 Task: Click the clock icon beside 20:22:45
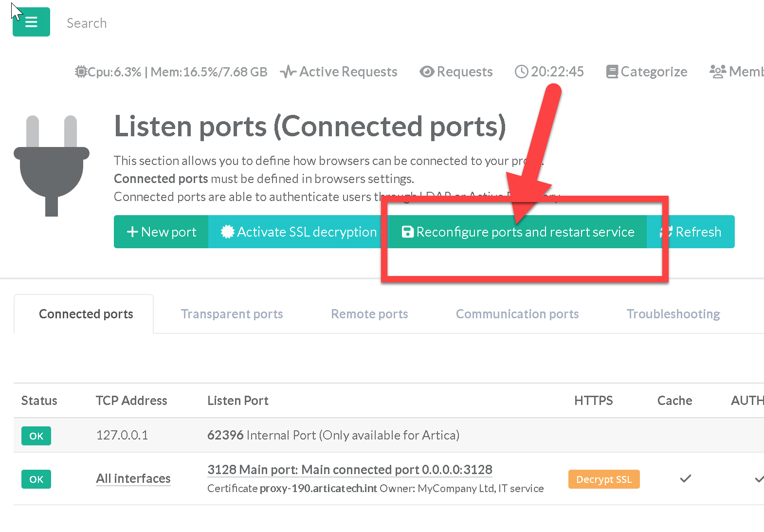pyautogui.click(x=521, y=72)
